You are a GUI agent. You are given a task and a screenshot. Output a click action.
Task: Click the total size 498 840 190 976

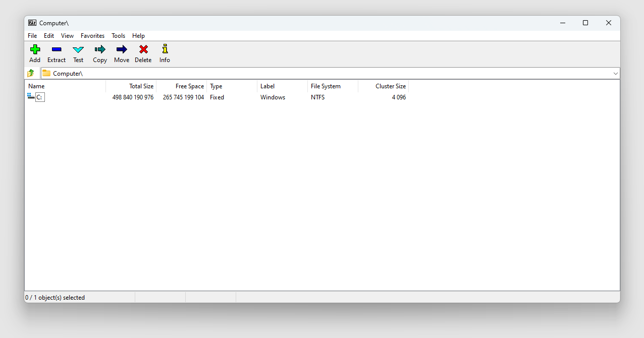(133, 97)
